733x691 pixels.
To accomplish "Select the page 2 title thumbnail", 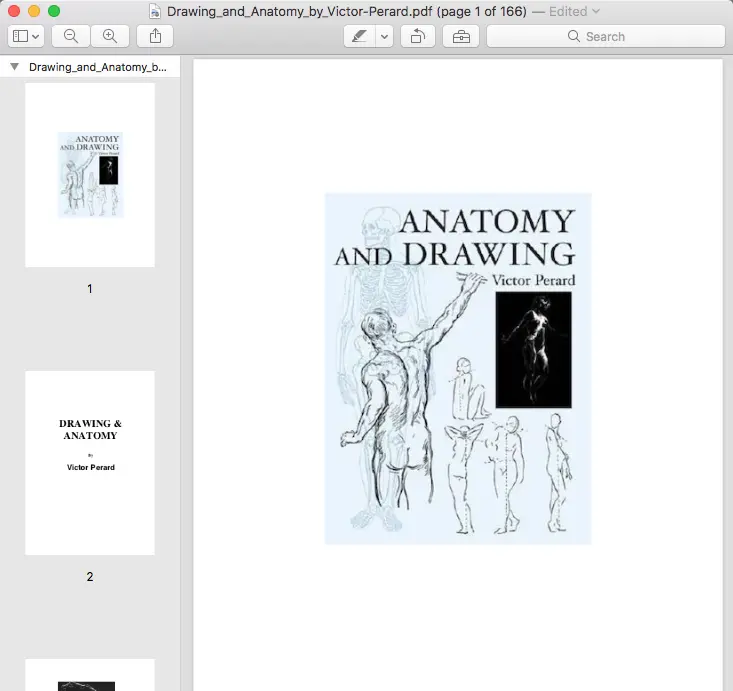I will click(90, 463).
